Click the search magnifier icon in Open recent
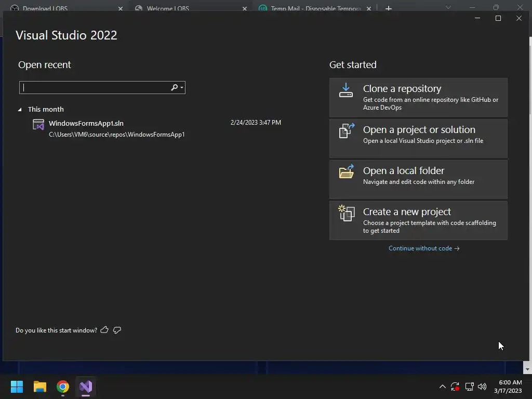Viewport: 532px width, 399px height. click(x=175, y=87)
